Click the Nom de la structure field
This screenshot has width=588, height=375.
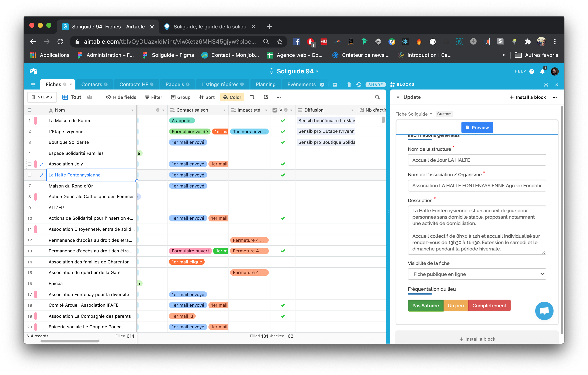pyautogui.click(x=477, y=160)
